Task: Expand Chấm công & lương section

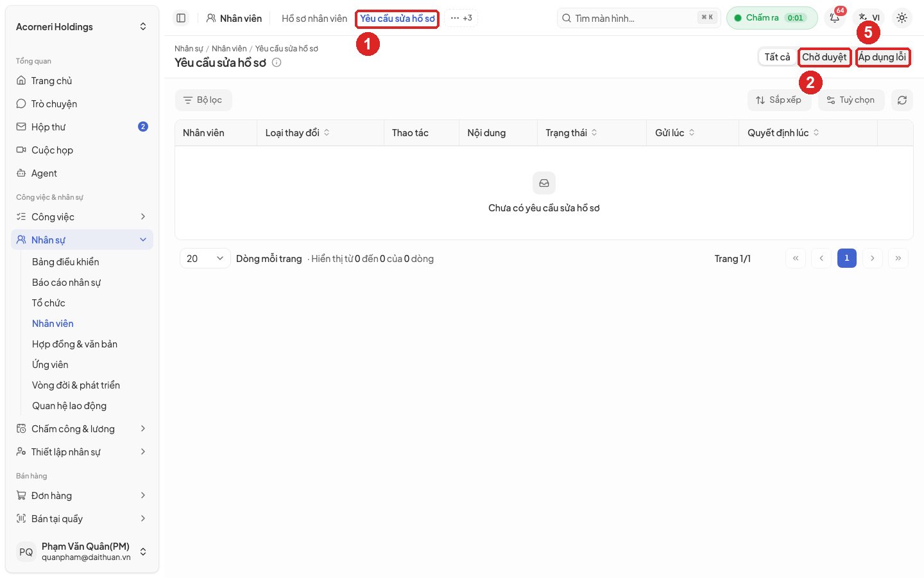Action: (82, 429)
